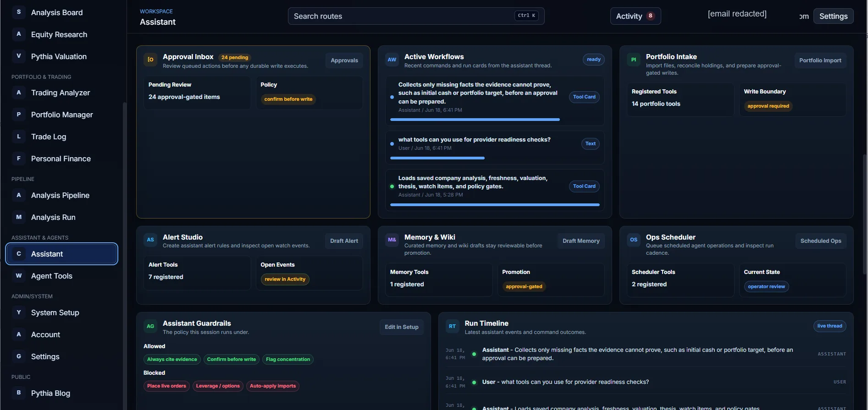The height and width of the screenshot is (410, 868).
Task: Click 'Confirm before write' allowed tag
Action: (232, 360)
